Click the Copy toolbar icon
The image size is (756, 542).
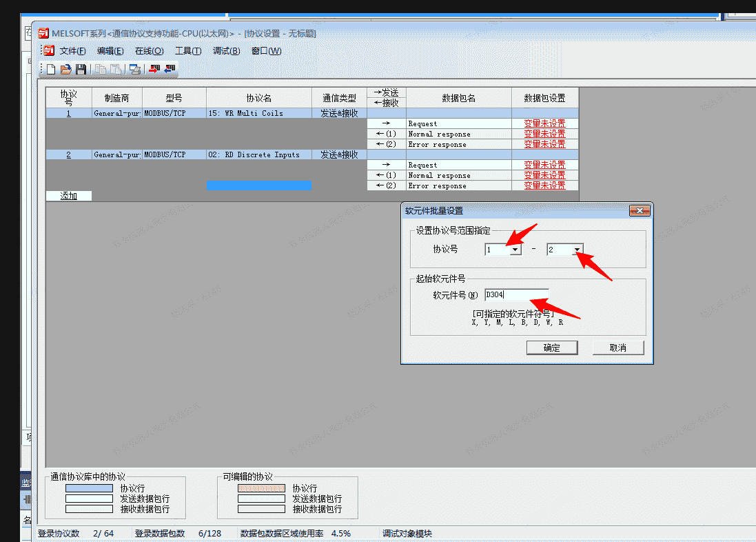click(101, 69)
